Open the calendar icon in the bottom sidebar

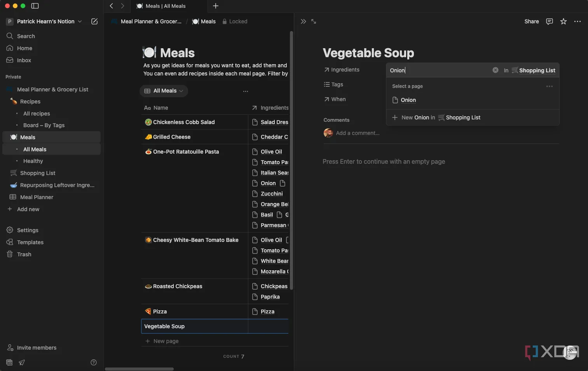click(x=10, y=362)
